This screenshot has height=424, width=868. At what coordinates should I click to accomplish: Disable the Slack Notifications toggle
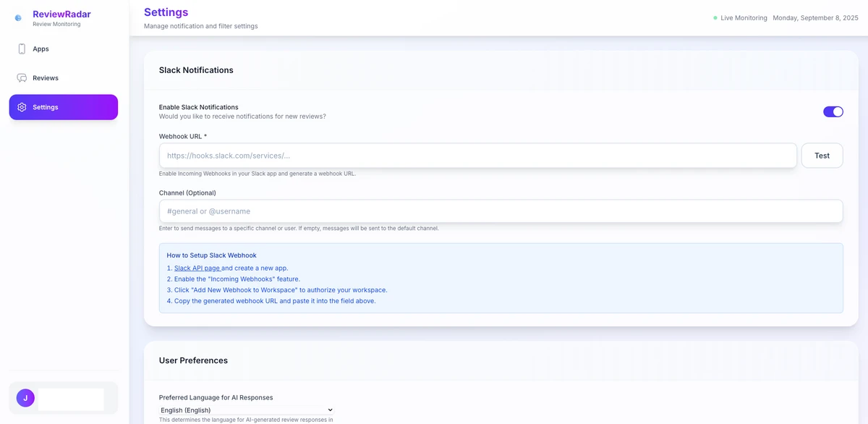pos(833,111)
